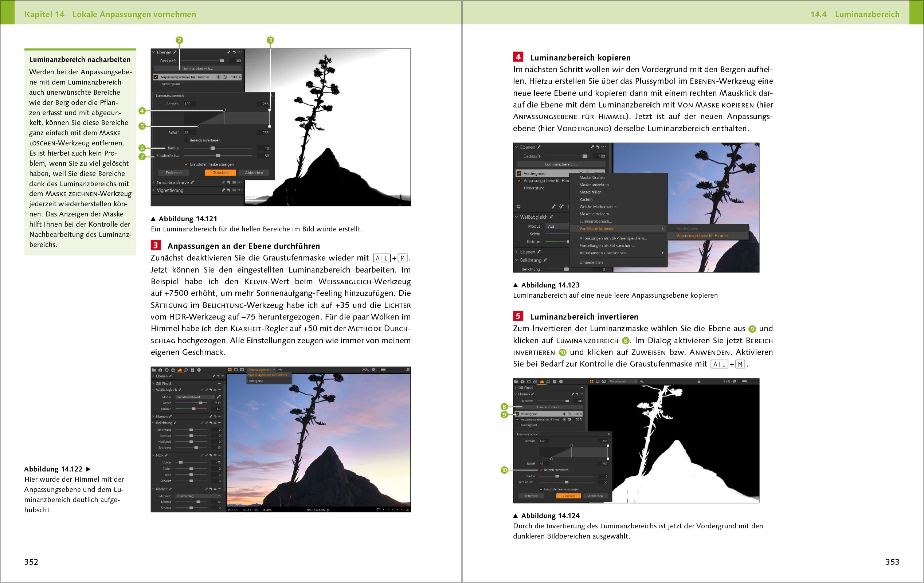The image size is (924, 583).
Task: Open the Von Maske kopieren submenu
Action: tap(618, 229)
